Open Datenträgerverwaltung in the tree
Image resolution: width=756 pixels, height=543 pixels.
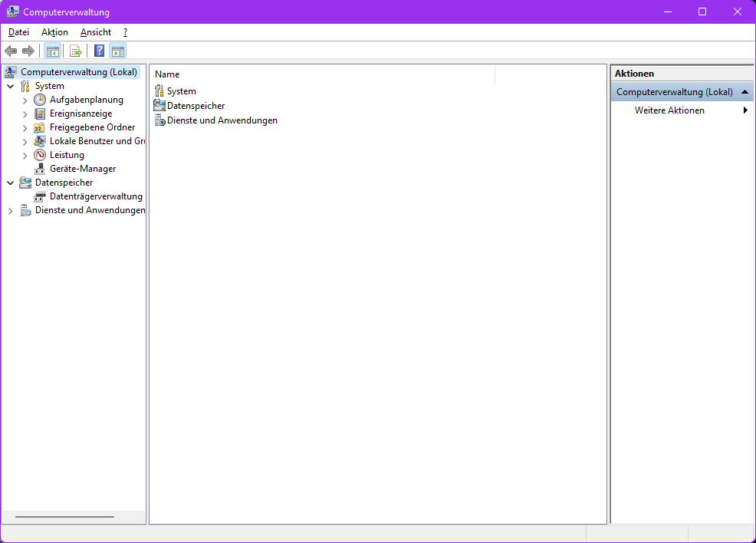(x=96, y=196)
